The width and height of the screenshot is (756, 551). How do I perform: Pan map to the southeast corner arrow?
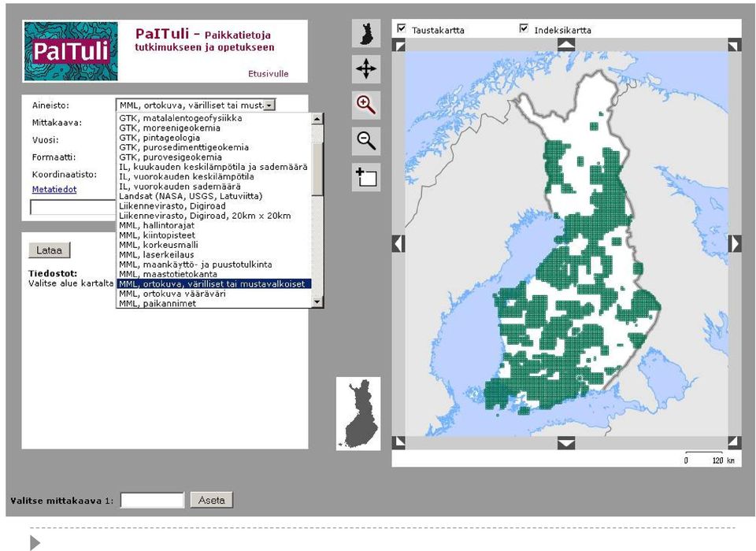(733, 442)
